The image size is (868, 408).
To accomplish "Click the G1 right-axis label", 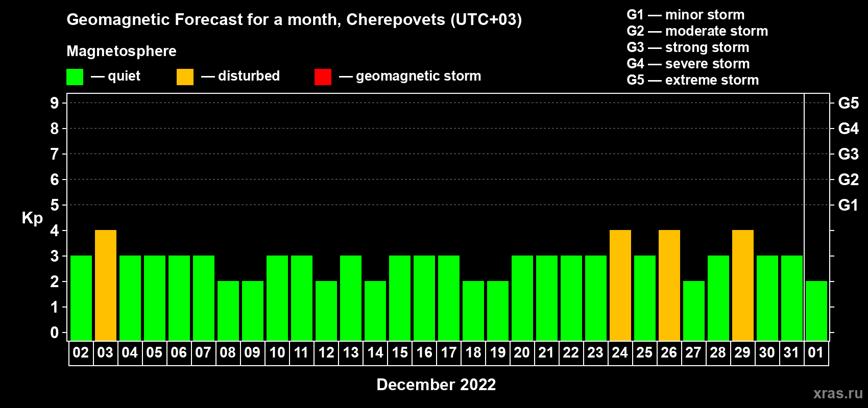I will pos(849,205).
